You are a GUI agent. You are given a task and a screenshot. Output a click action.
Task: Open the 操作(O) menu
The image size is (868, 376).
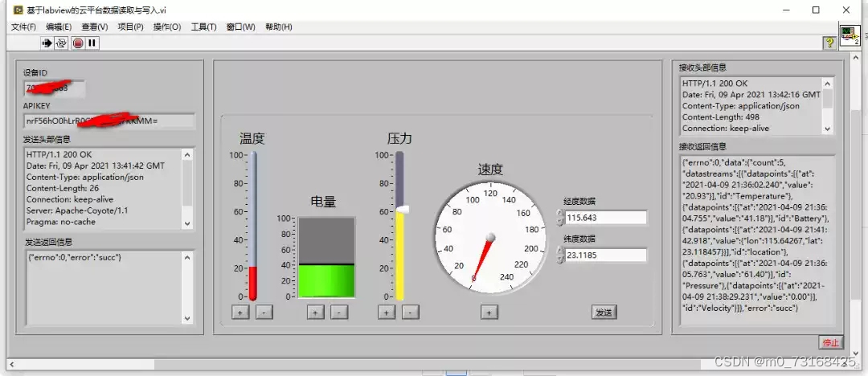pyautogui.click(x=167, y=27)
